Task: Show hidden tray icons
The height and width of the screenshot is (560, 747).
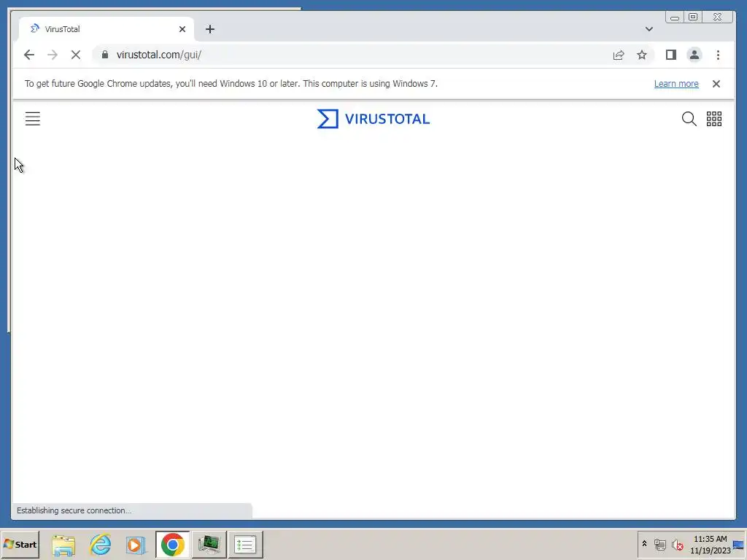Action: (x=645, y=544)
